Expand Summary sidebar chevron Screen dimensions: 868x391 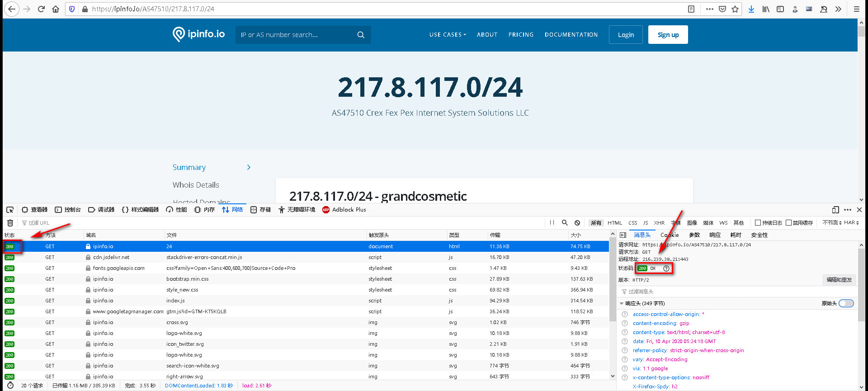coord(249,167)
